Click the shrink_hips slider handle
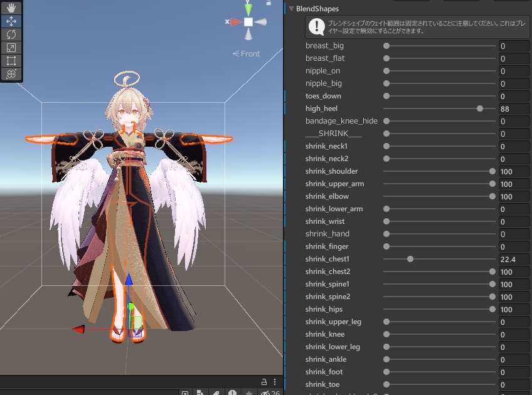Screen dimensions: 532x395 tap(492, 309)
